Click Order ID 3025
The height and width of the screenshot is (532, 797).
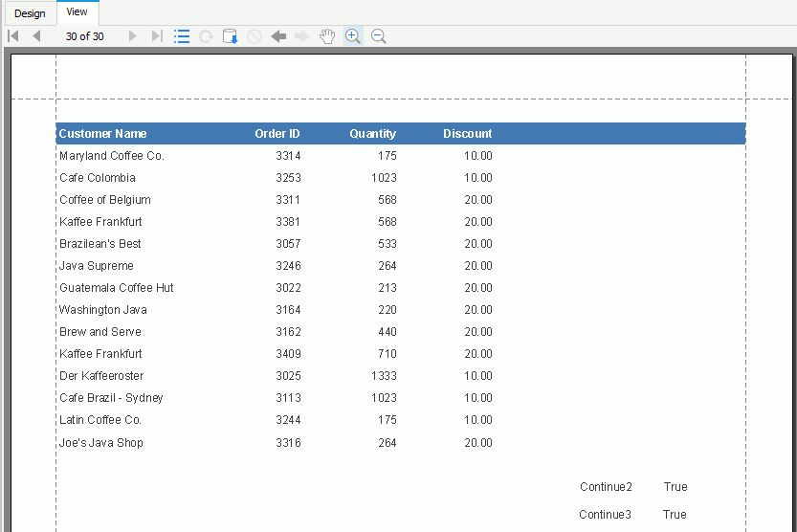pyautogui.click(x=288, y=376)
